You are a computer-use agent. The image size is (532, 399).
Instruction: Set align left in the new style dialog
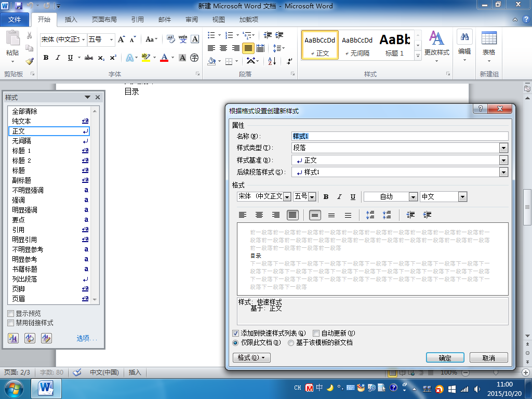coord(243,215)
